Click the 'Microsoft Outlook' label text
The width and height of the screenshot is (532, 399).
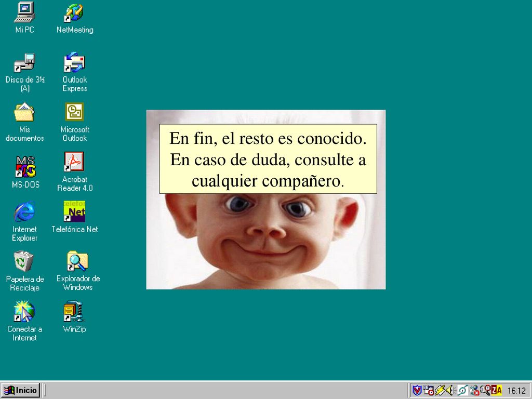75,134
